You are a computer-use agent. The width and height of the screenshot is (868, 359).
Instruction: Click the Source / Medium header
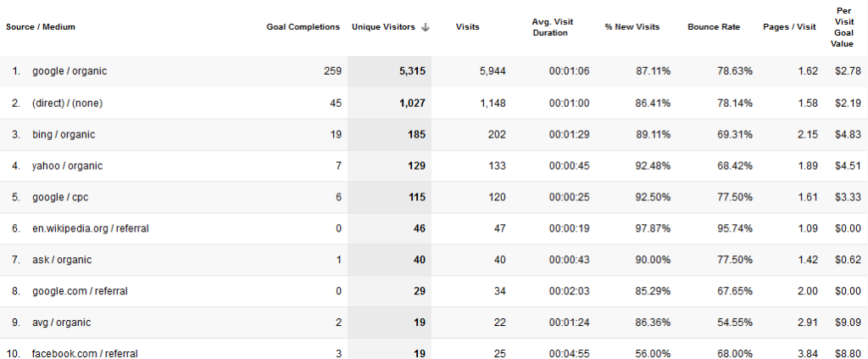[41, 27]
